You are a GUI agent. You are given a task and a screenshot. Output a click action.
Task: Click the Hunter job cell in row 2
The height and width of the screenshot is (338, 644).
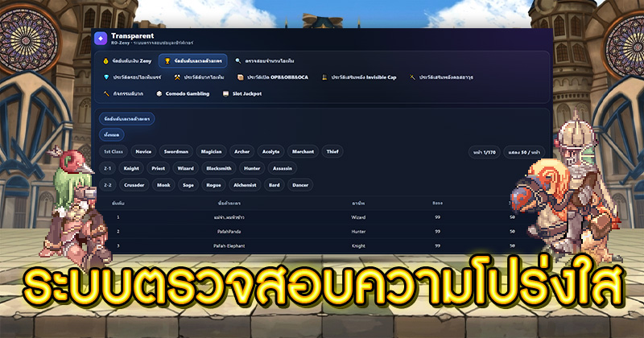pyautogui.click(x=358, y=232)
